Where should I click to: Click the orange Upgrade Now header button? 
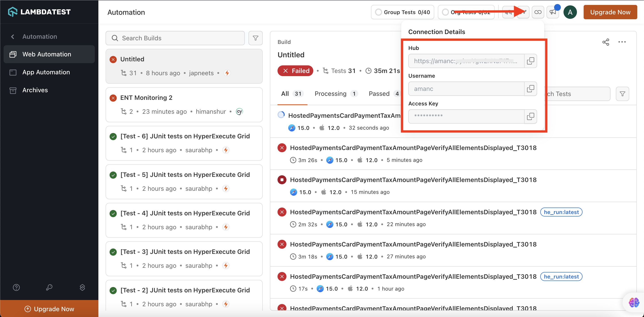pyautogui.click(x=610, y=12)
